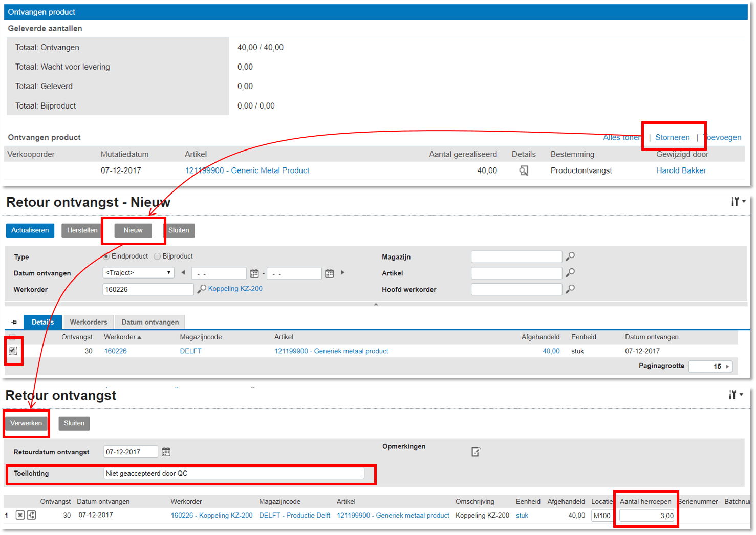Click the Verwerken button
The height and width of the screenshot is (535, 756).
(26, 423)
